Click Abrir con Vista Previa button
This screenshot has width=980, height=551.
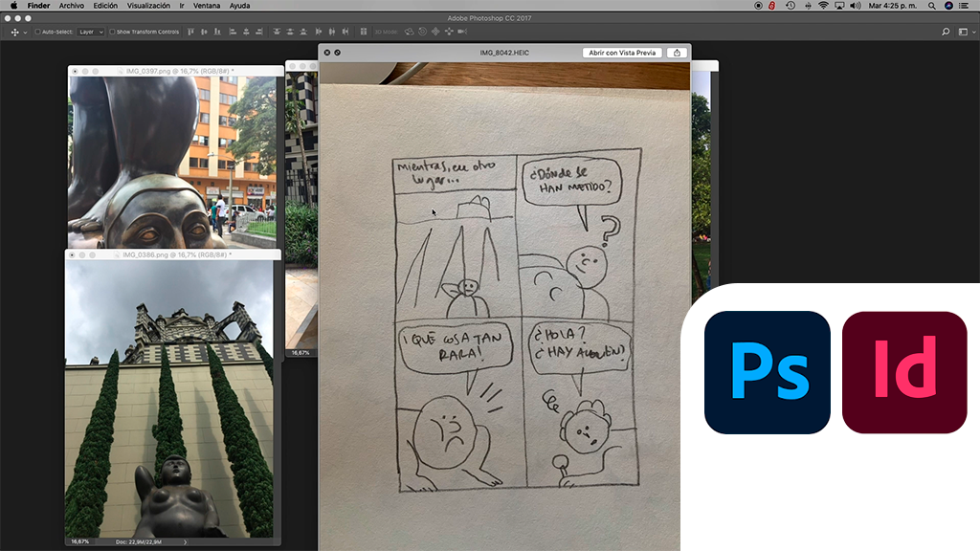click(x=622, y=53)
